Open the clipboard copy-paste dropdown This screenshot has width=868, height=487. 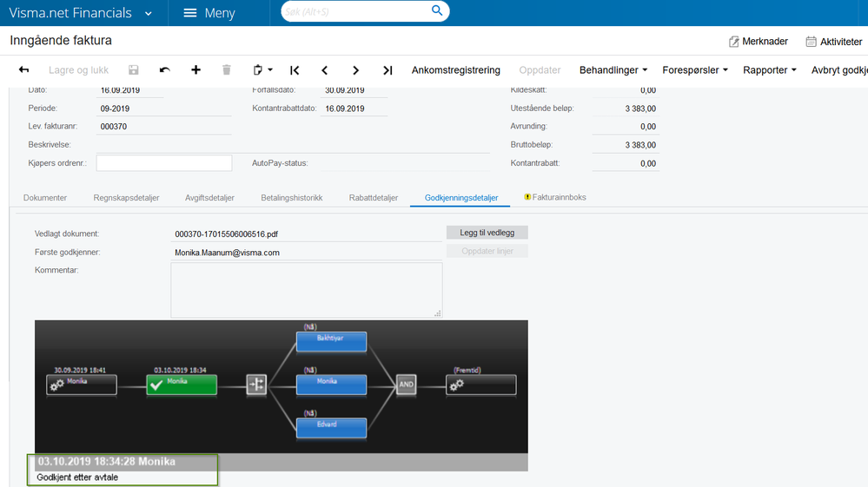[263, 69]
